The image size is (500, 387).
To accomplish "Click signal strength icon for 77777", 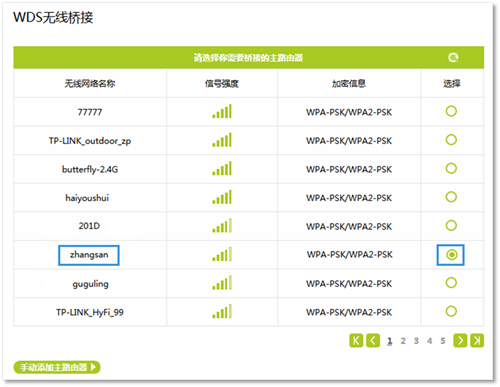I will click(222, 111).
